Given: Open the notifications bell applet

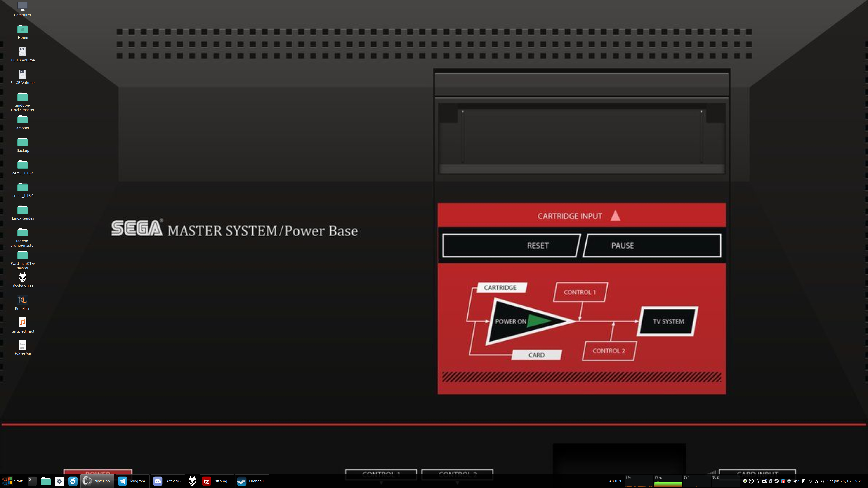Looking at the screenshot, I should click(796, 481).
